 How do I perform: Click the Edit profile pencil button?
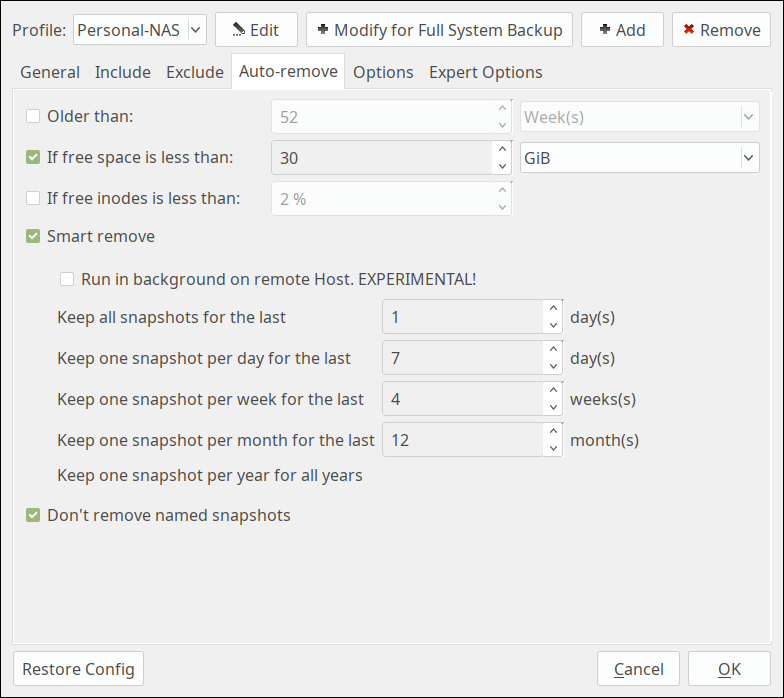[256, 30]
